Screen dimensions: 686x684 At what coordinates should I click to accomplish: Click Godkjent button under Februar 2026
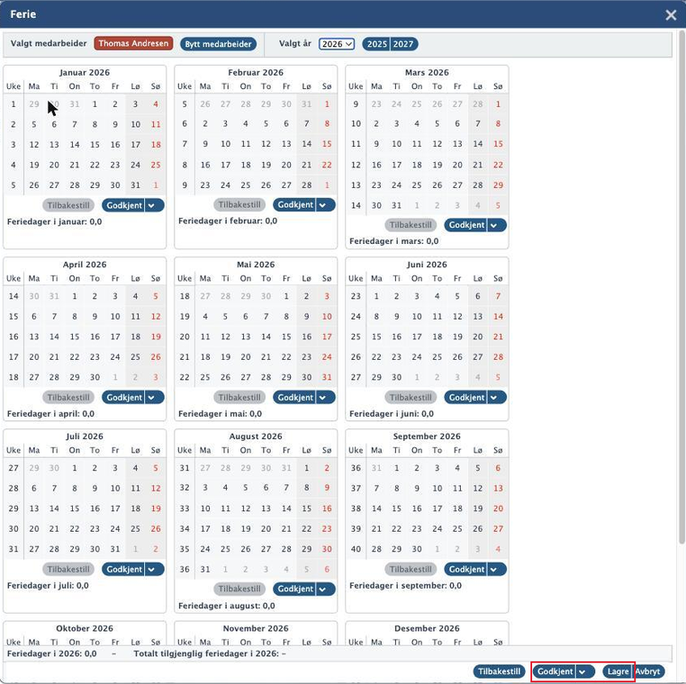(x=295, y=205)
